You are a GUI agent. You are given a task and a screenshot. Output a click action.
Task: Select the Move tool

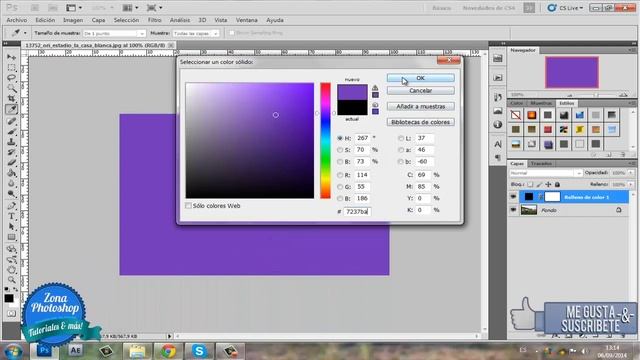point(11,57)
